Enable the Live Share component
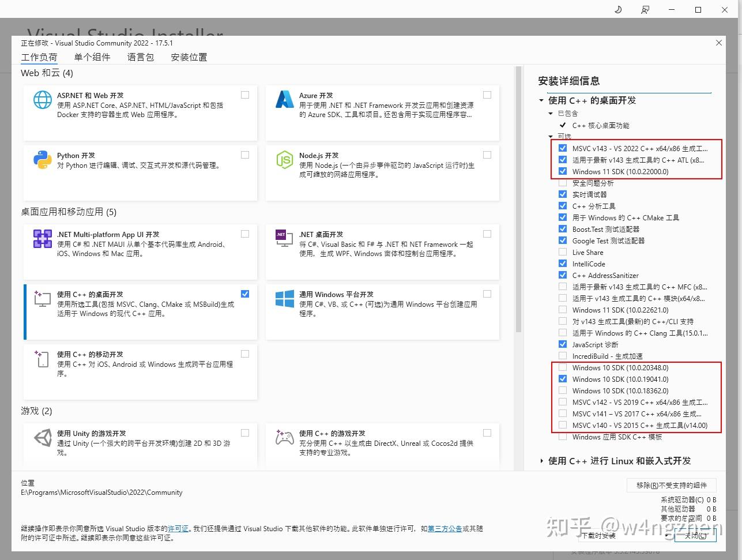This screenshot has height=560, width=742. [563, 252]
